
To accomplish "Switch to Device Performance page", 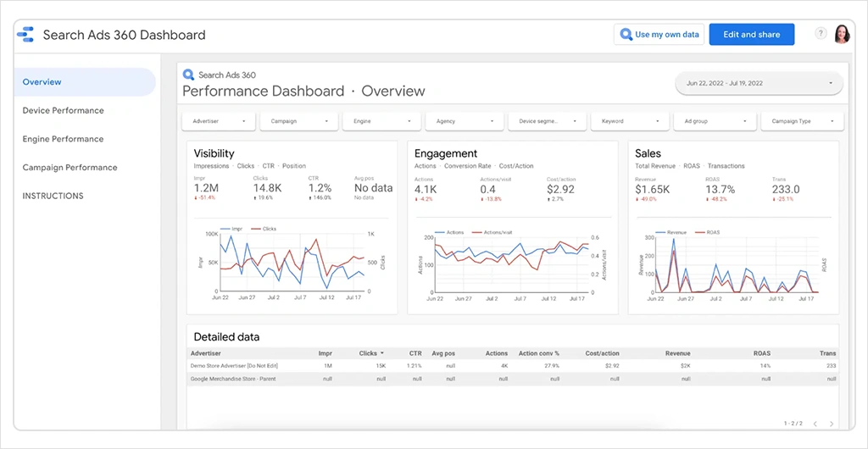I will [x=64, y=111].
